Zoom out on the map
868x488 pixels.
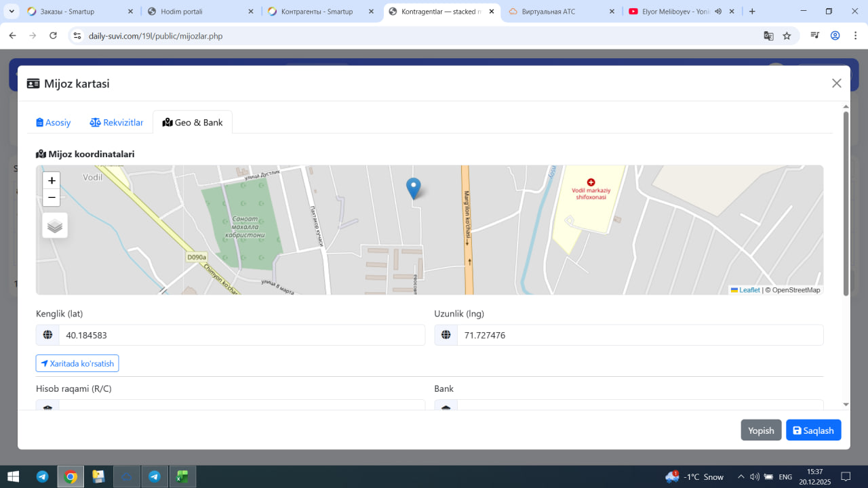(52, 197)
